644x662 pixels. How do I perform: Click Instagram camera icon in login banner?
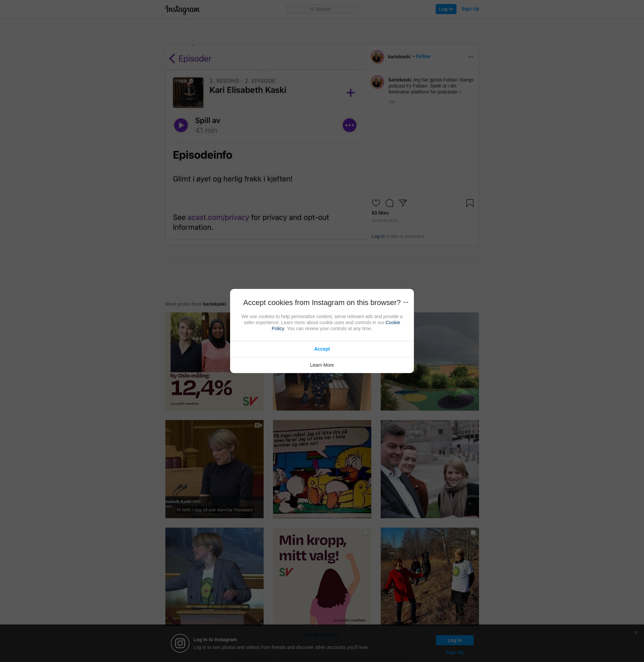[180, 643]
